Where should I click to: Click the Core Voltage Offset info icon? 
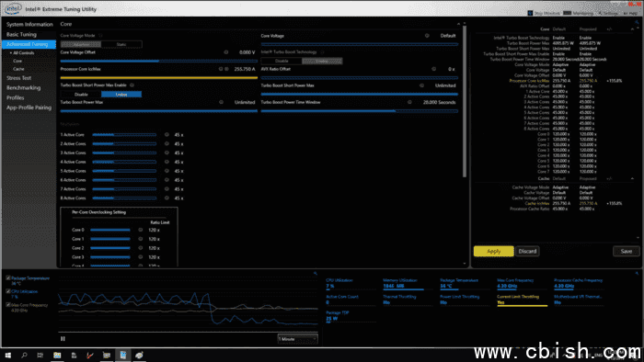(226, 52)
